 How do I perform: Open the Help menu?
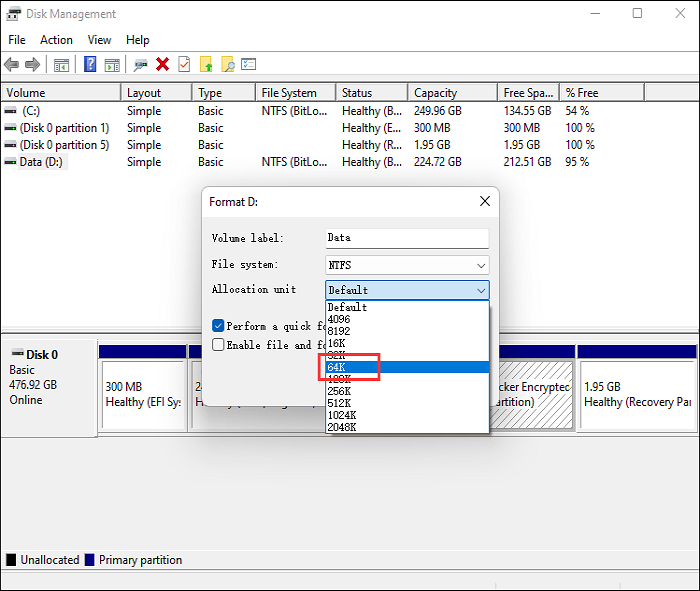(138, 40)
